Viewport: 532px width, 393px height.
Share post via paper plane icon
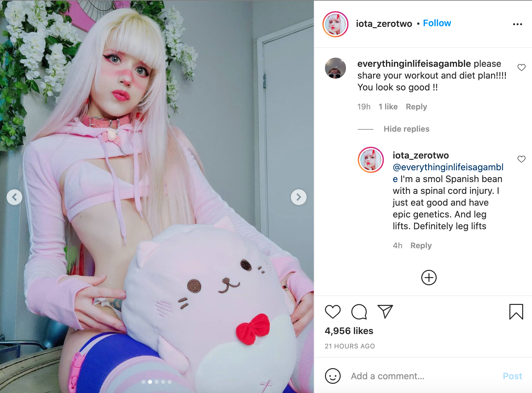[x=385, y=311]
